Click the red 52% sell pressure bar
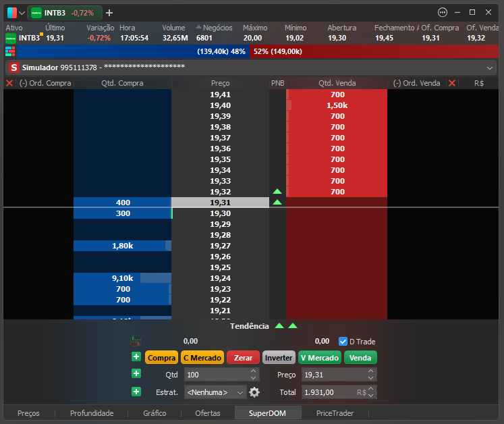The width and height of the screenshot is (504, 424). coord(374,51)
